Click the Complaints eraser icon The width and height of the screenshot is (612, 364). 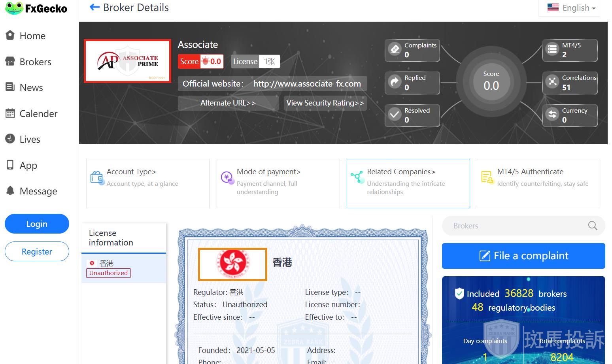(394, 50)
